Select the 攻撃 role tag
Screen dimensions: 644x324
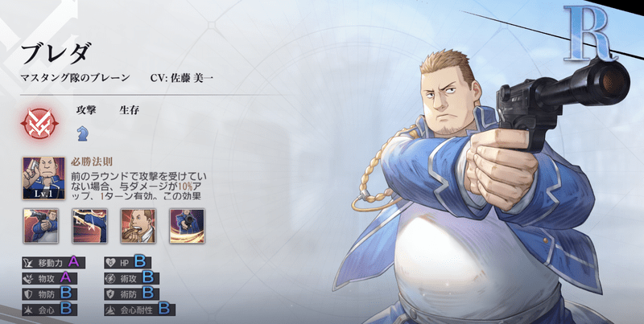(x=86, y=110)
